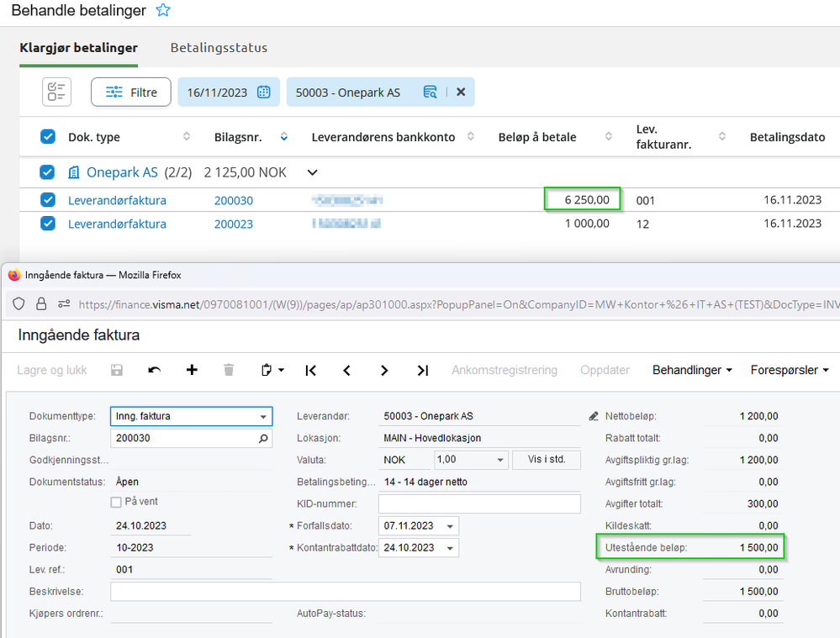Click the Bilagsnr. search magnifier icon
Viewport: 840px width, 638px height.
click(263, 439)
